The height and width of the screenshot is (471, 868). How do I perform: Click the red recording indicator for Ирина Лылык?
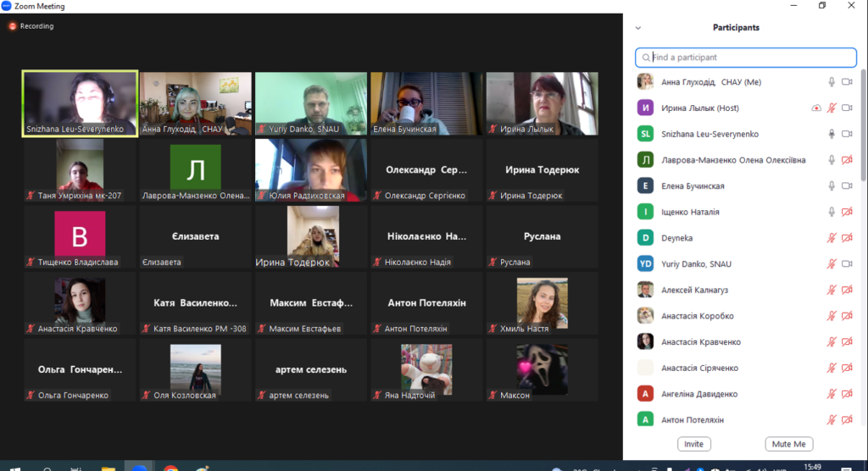816,108
